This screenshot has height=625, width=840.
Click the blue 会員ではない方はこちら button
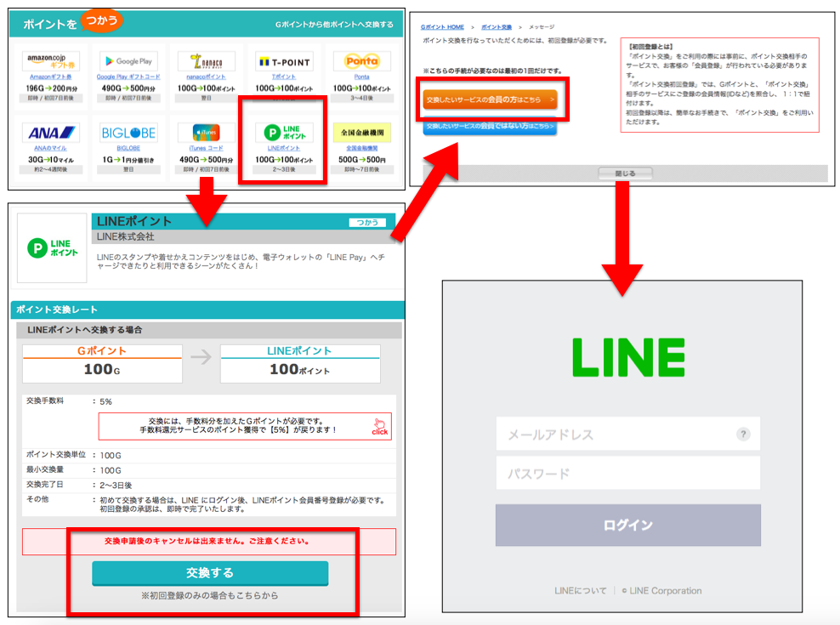click(x=490, y=127)
